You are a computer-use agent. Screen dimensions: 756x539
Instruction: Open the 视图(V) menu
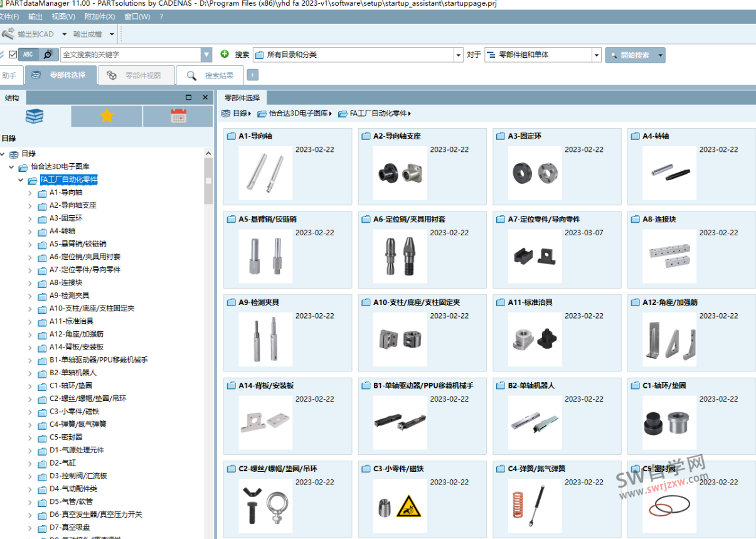(63, 16)
